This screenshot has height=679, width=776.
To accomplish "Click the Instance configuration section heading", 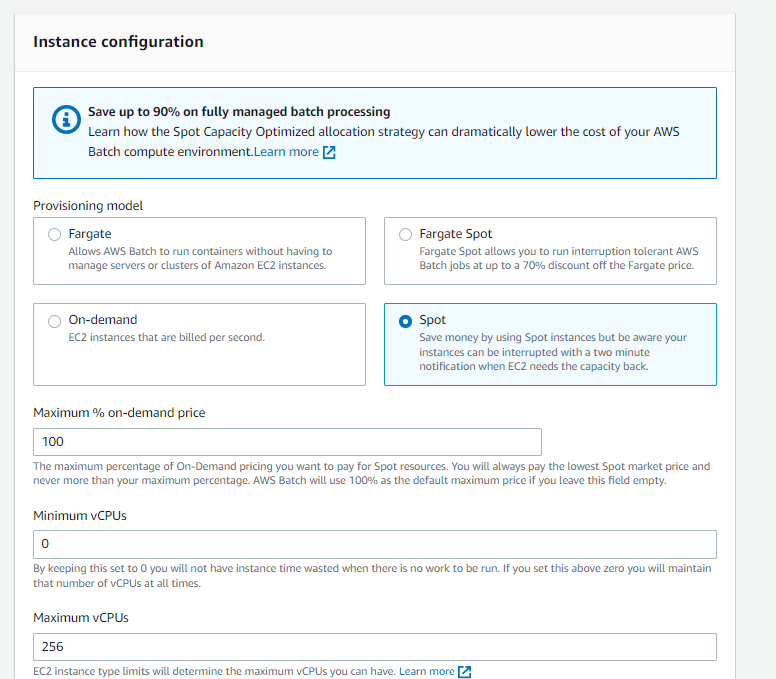I will coord(118,42).
